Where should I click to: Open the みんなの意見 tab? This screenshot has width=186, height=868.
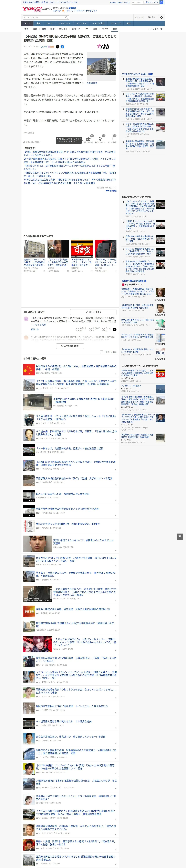pos(98,24)
